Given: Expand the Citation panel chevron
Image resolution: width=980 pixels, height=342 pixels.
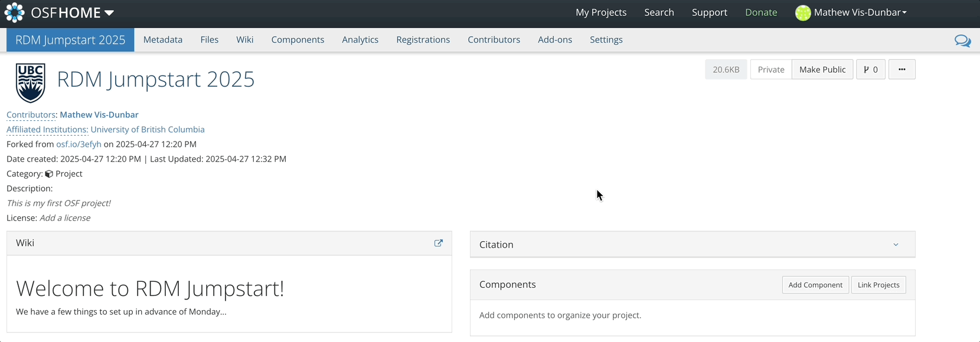Looking at the screenshot, I should 895,245.
